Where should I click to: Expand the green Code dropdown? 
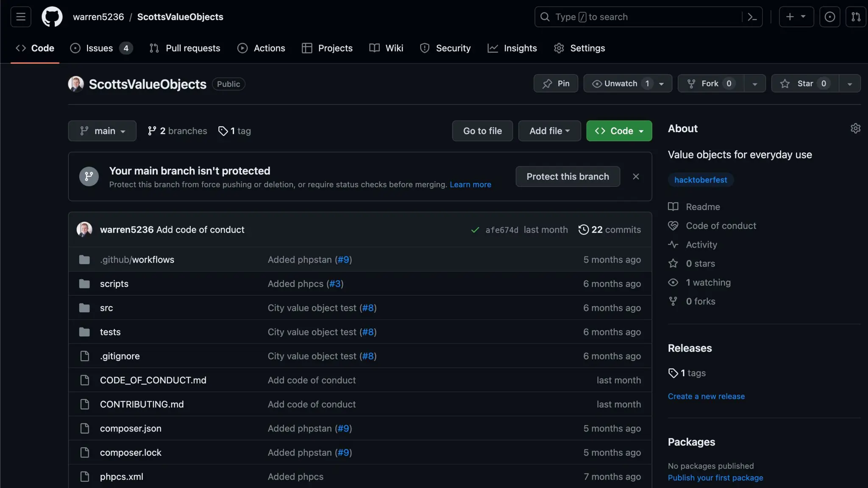pyautogui.click(x=619, y=131)
